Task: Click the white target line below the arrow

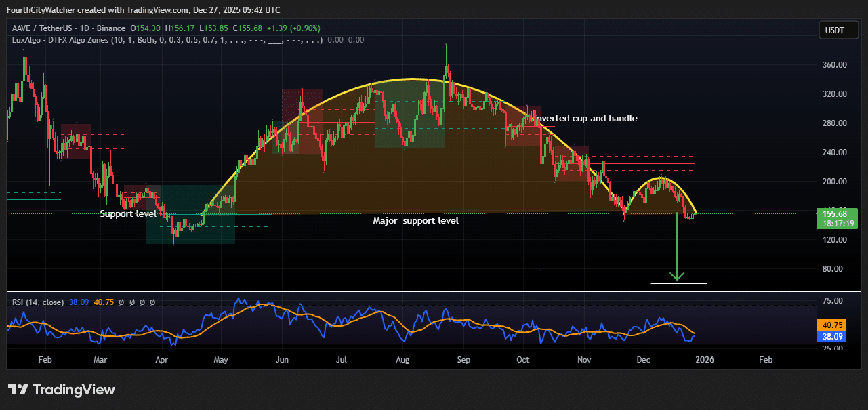Action: click(x=678, y=283)
